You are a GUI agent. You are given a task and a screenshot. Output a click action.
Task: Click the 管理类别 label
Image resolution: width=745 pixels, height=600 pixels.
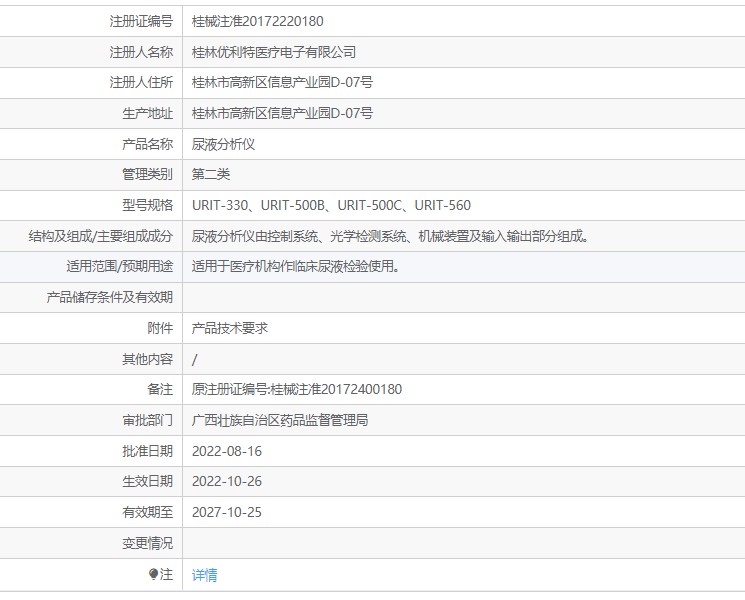point(148,174)
